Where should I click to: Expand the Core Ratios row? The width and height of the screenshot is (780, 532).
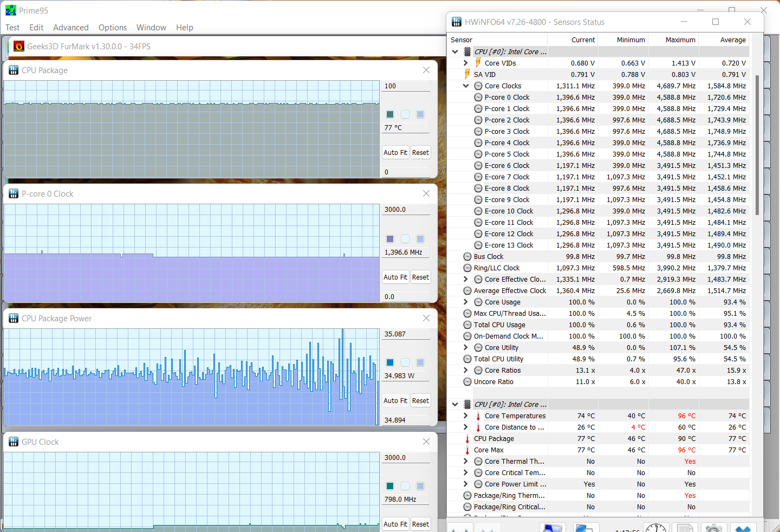click(466, 371)
